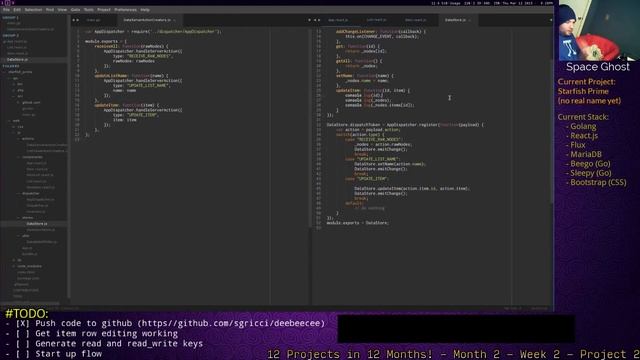Collapse the stores folder arrow
The image size is (640, 360).
click(19, 218)
